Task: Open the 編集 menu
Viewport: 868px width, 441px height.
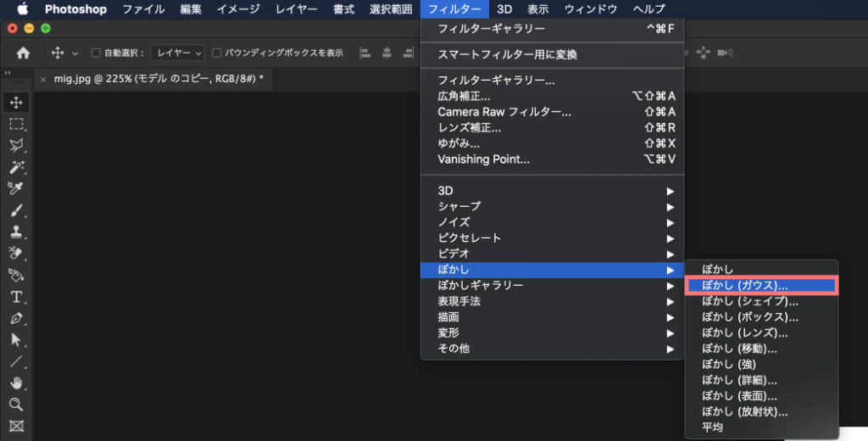Action: coord(191,8)
